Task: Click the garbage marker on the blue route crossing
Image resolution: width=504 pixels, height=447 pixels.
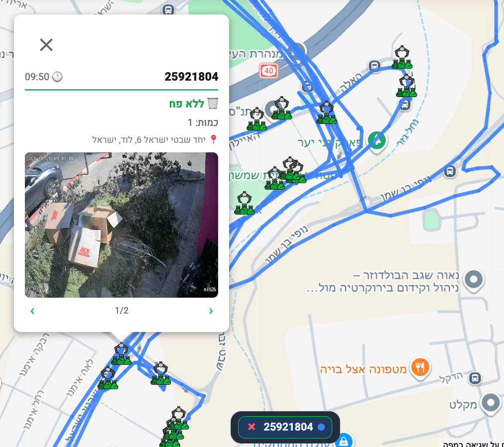Action: coord(326,112)
